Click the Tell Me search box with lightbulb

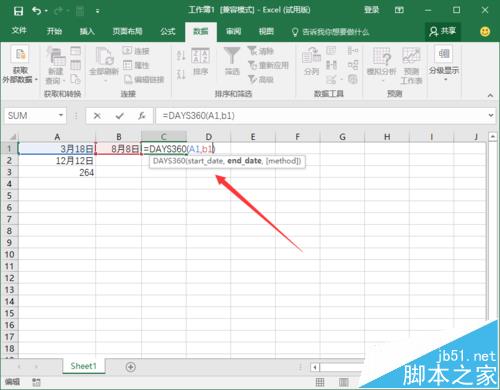330,32
